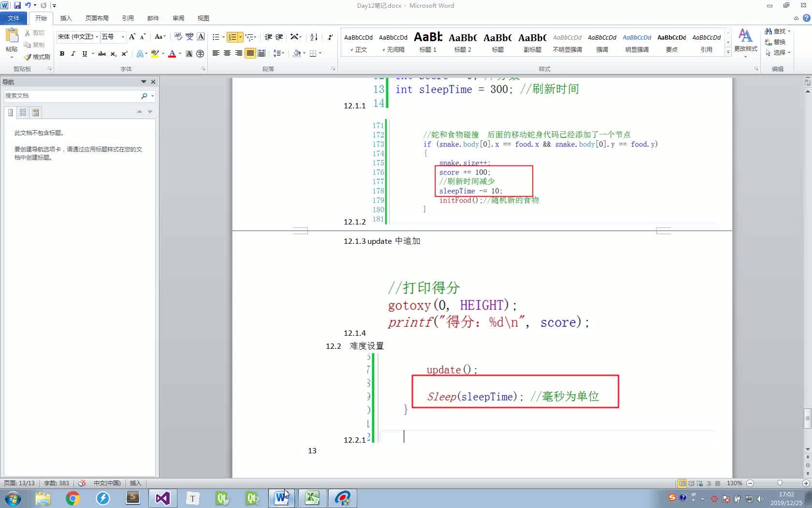Click the enclosed character (字) icon
The width and height of the screenshot is (812, 508).
point(200,54)
